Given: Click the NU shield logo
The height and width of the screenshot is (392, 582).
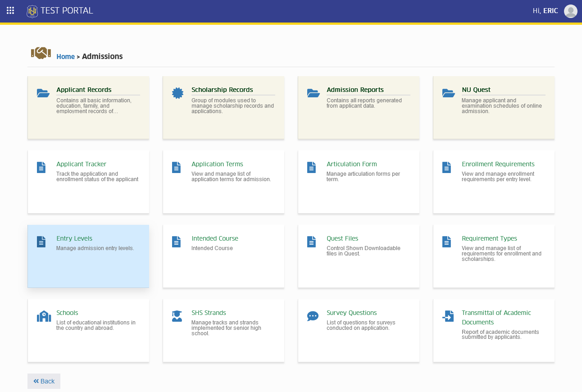Looking at the screenshot, I should (x=32, y=11).
